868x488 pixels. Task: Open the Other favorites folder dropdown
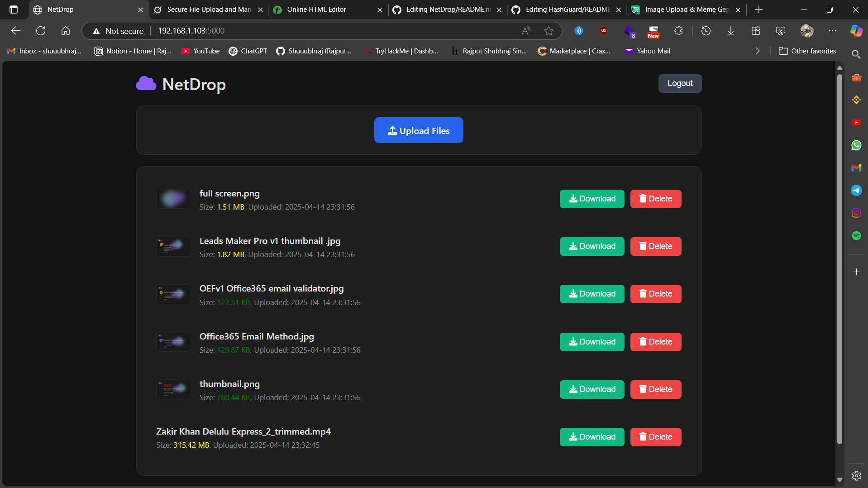point(808,51)
